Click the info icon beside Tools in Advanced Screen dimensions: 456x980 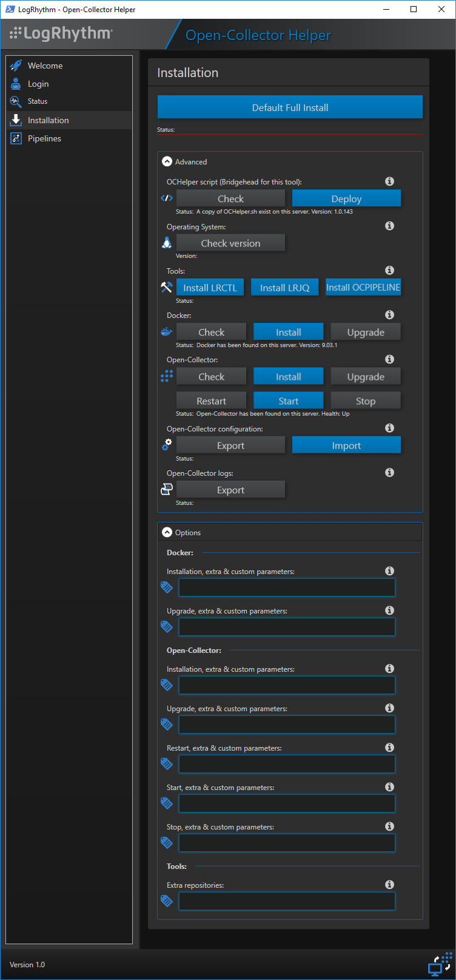click(390, 271)
